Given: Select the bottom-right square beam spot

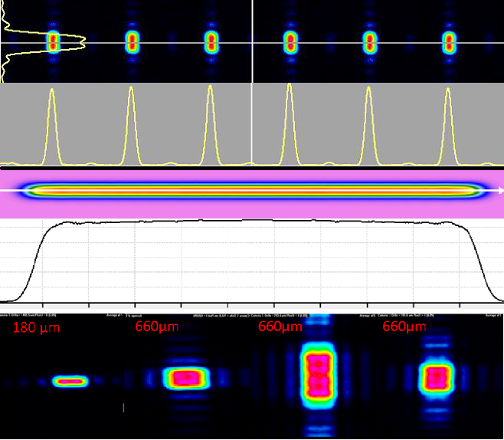Looking at the screenshot, I should point(437,377).
